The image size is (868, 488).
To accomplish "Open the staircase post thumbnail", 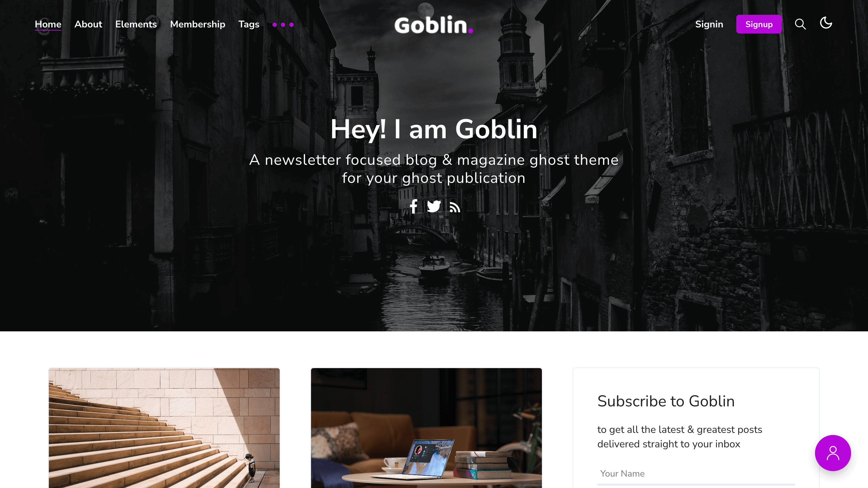I will pyautogui.click(x=164, y=428).
